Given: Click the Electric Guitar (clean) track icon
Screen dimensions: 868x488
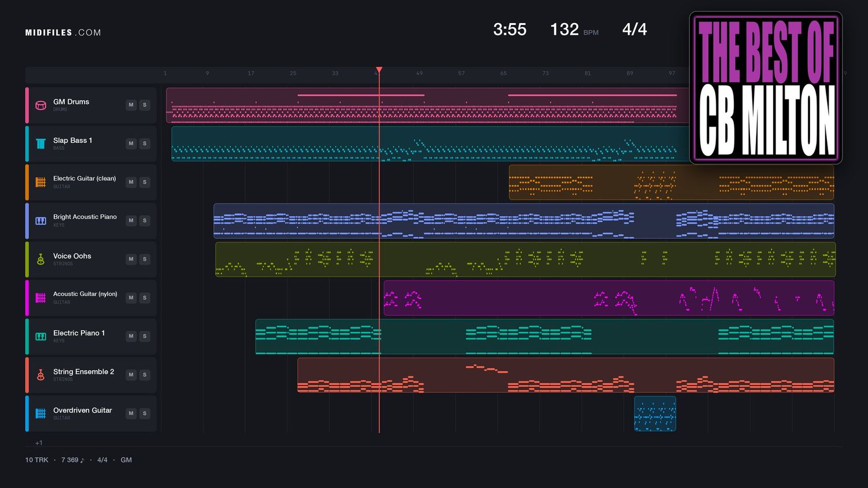Looking at the screenshot, I should (x=41, y=182).
